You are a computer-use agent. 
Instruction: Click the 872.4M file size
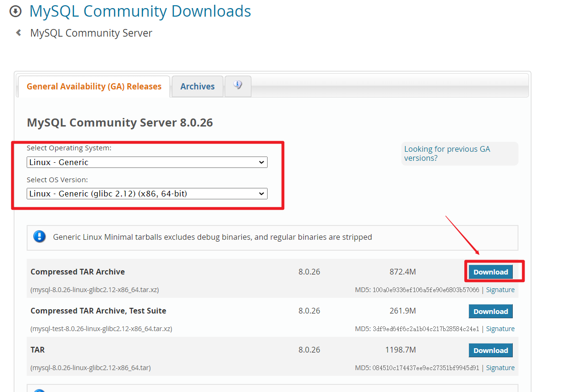[x=403, y=272]
